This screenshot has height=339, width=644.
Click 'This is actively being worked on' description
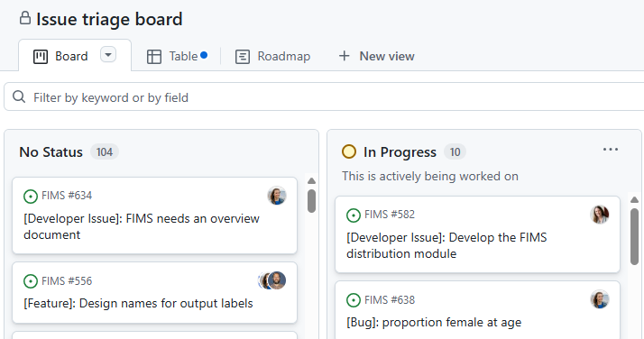tap(430, 176)
